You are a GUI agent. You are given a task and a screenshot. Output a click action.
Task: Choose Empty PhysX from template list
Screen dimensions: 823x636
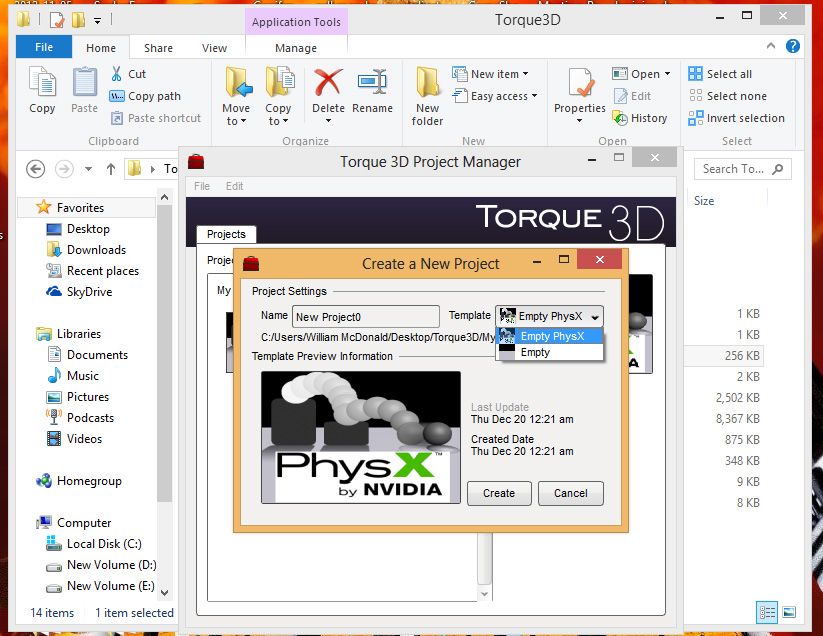551,336
